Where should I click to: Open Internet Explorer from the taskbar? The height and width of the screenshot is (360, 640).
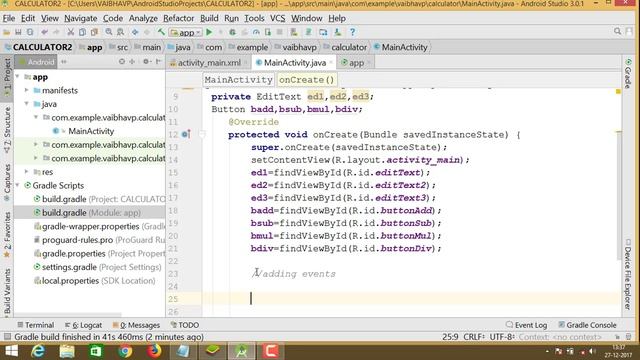coord(38,351)
